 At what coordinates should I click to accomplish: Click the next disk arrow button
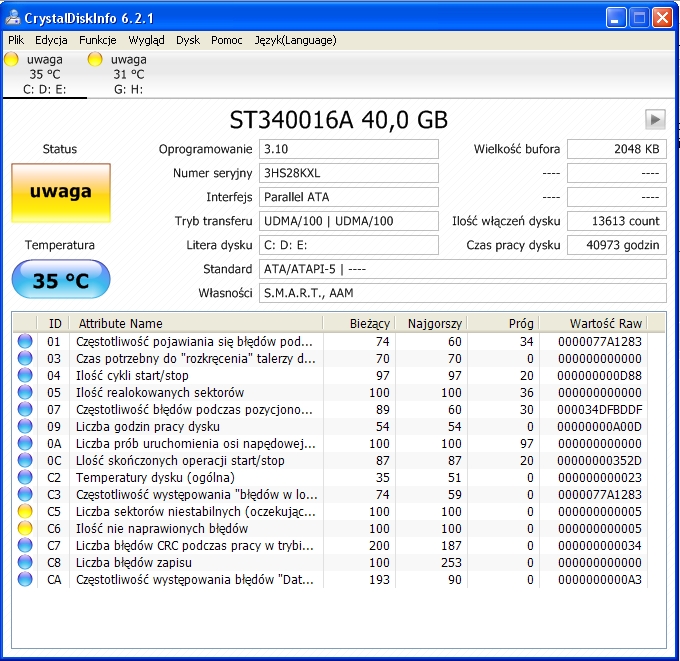[x=655, y=119]
